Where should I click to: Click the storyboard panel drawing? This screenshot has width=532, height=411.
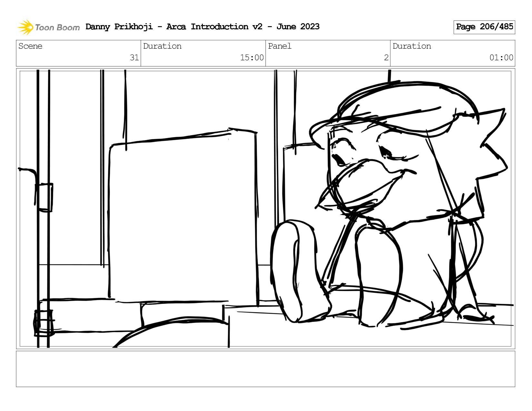click(266, 209)
